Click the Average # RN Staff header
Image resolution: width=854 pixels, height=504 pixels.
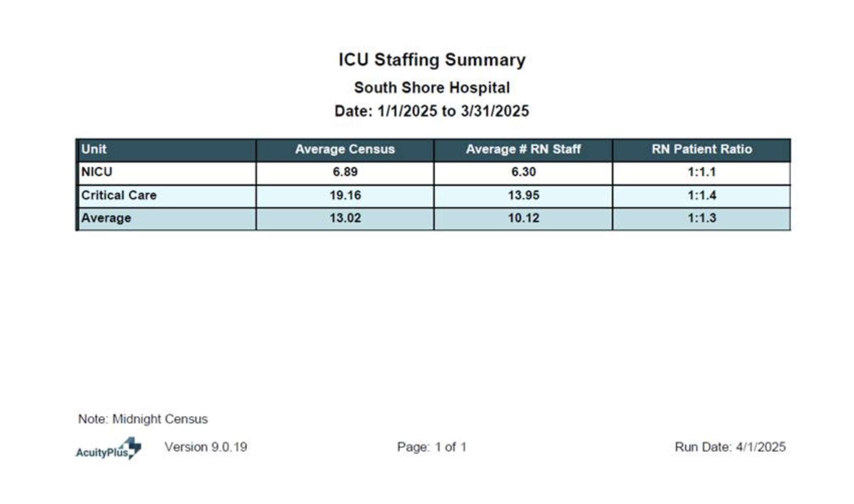(523, 149)
